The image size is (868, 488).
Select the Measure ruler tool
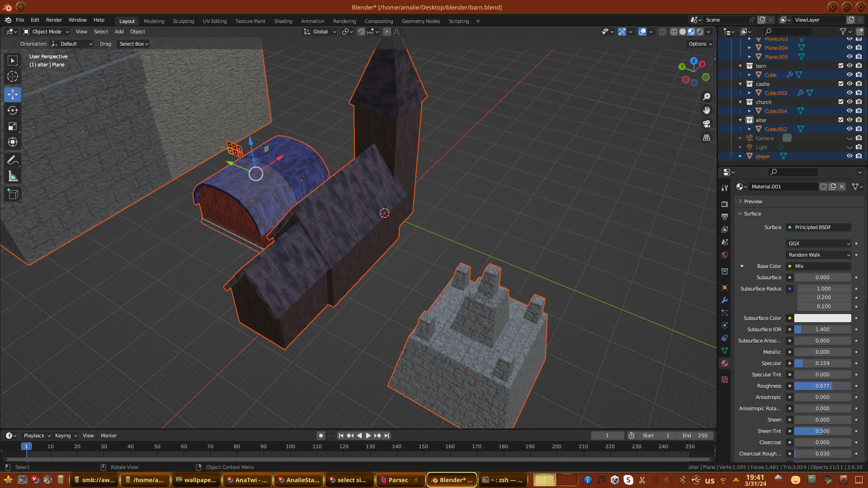[13, 177]
